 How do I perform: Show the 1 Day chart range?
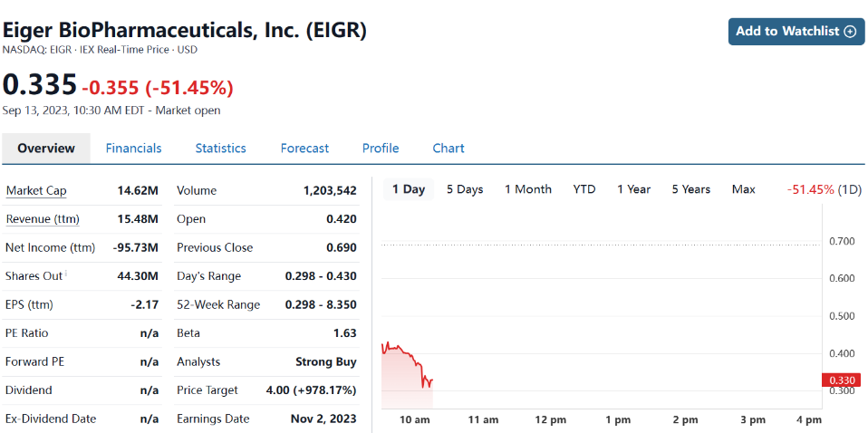coord(408,189)
